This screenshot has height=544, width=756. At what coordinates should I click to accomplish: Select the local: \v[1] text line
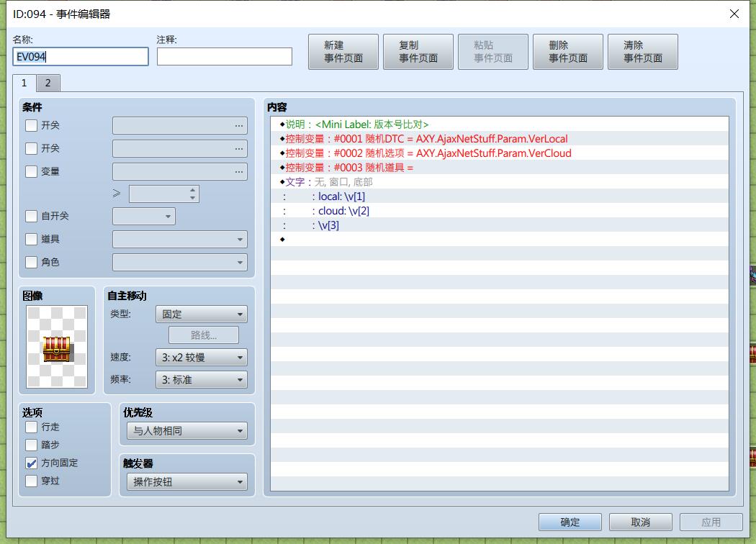500,196
